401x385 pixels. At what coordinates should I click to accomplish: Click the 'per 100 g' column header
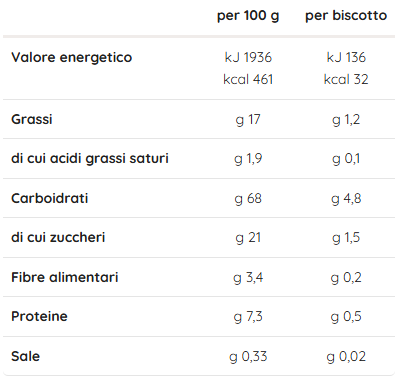(248, 16)
